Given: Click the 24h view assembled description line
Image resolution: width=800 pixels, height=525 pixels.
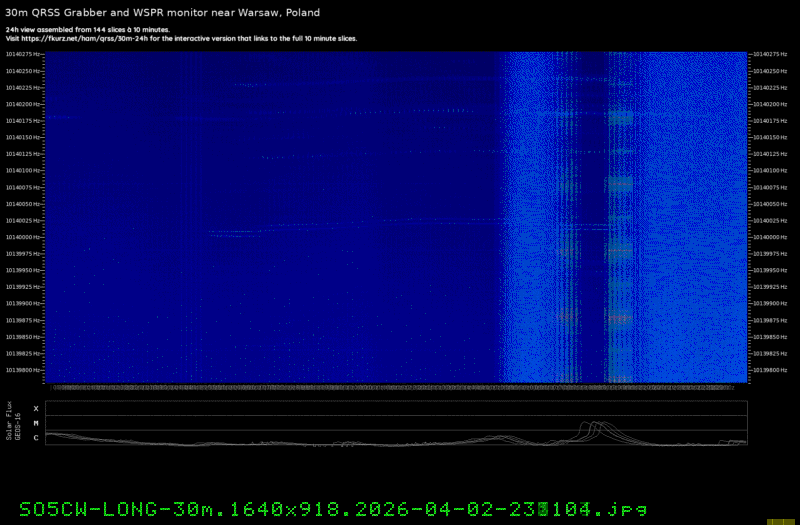Looking at the screenshot, I should 87,30.
